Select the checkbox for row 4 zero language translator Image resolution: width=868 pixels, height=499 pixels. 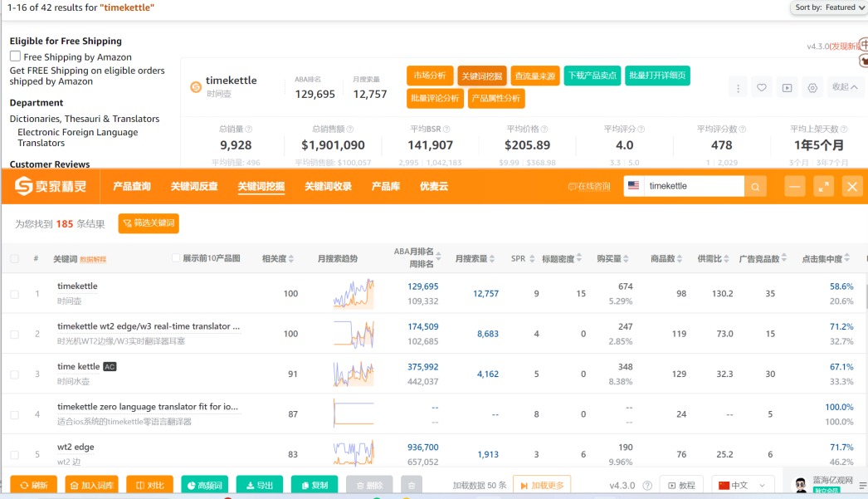(14, 414)
